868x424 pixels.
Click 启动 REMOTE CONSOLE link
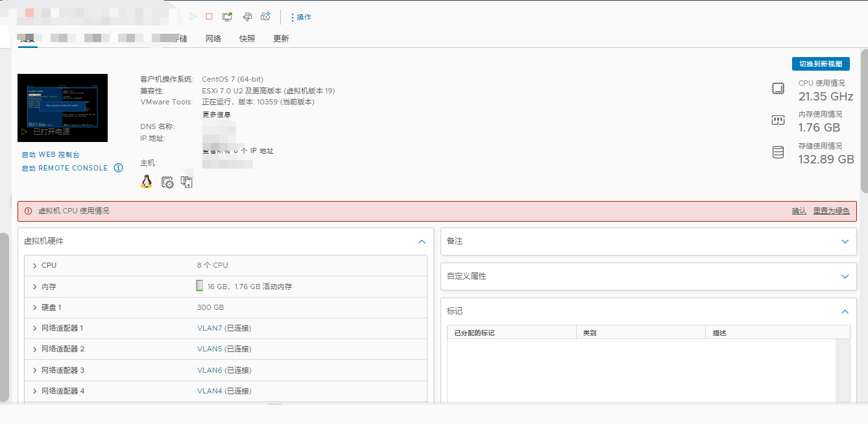click(x=65, y=168)
